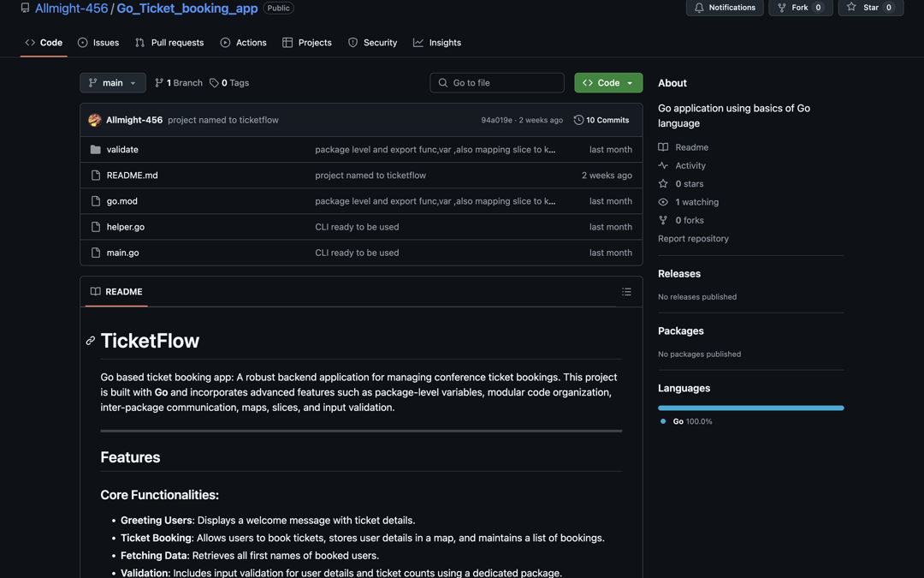Open the Packages heading link
This screenshot has width=924, height=578.
pos(681,331)
